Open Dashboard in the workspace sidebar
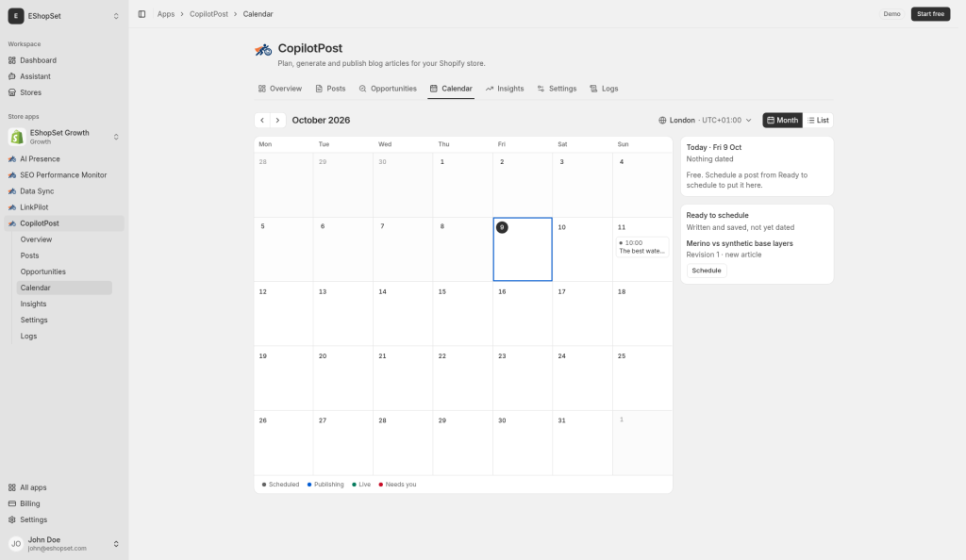The image size is (966, 560). [x=64, y=60]
